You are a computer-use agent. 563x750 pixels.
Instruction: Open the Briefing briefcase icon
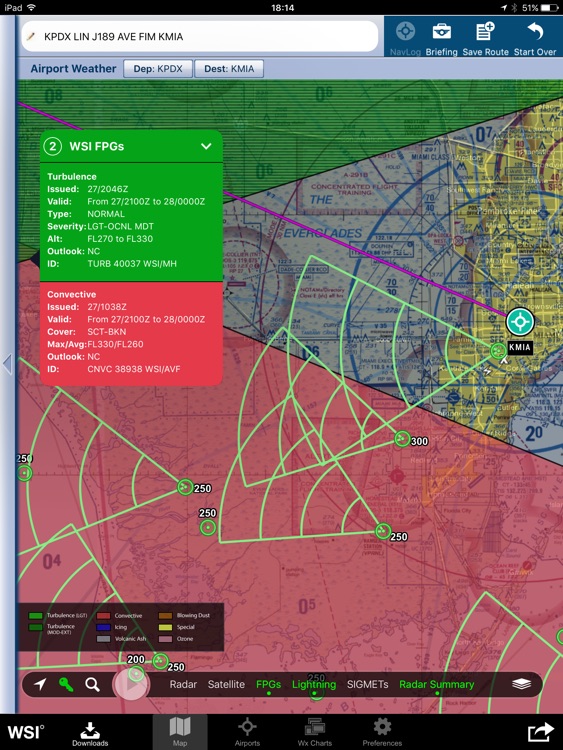442,32
